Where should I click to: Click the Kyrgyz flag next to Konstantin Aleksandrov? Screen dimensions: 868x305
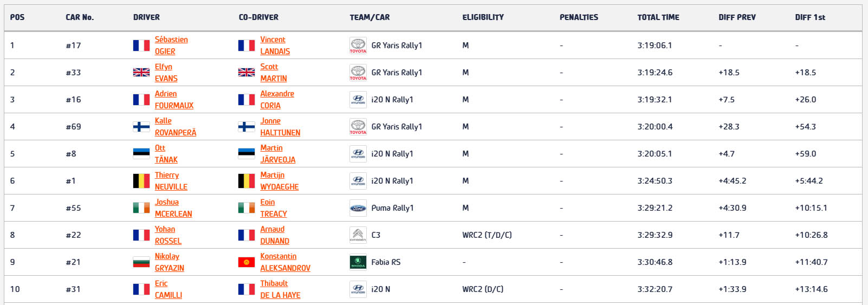click(247, 262)
